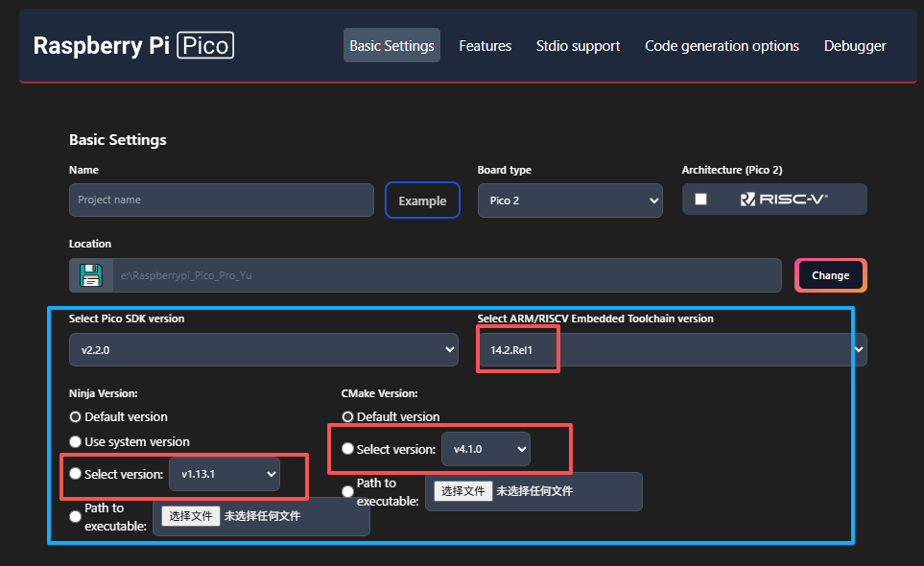Click Select ARM/RISCV Embedded Toolchain version label

point(595,318)
